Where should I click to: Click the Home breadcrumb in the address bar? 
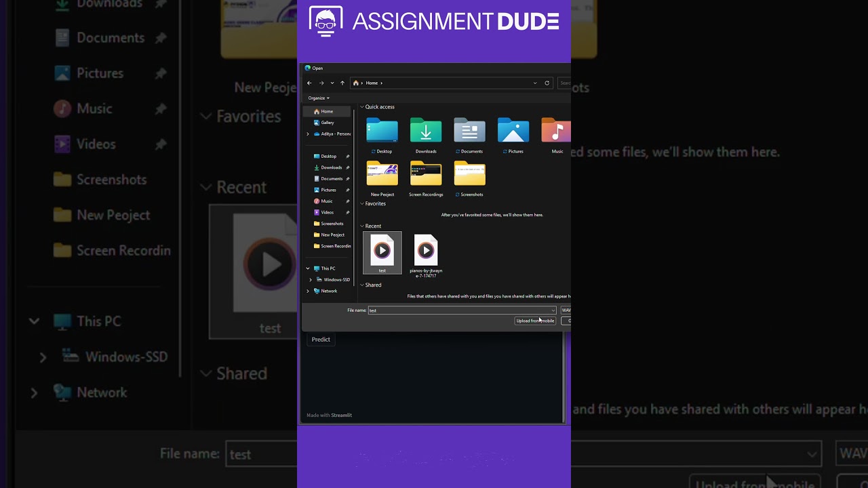point(372,83)
